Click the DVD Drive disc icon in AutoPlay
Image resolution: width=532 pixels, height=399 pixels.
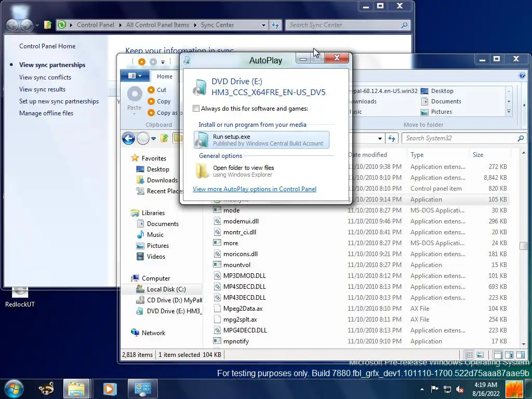199,87
